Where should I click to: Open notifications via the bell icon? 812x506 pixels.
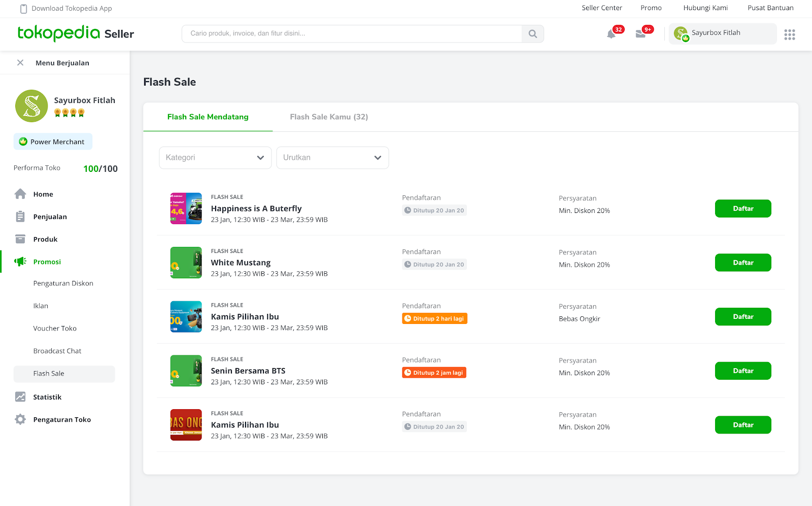click(x=612, y=33)
